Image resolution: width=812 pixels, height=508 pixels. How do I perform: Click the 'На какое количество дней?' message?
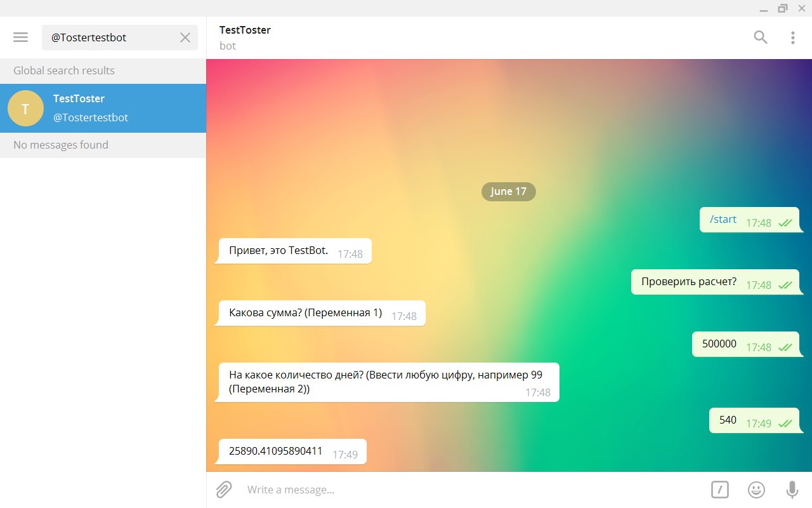point(389,382)
